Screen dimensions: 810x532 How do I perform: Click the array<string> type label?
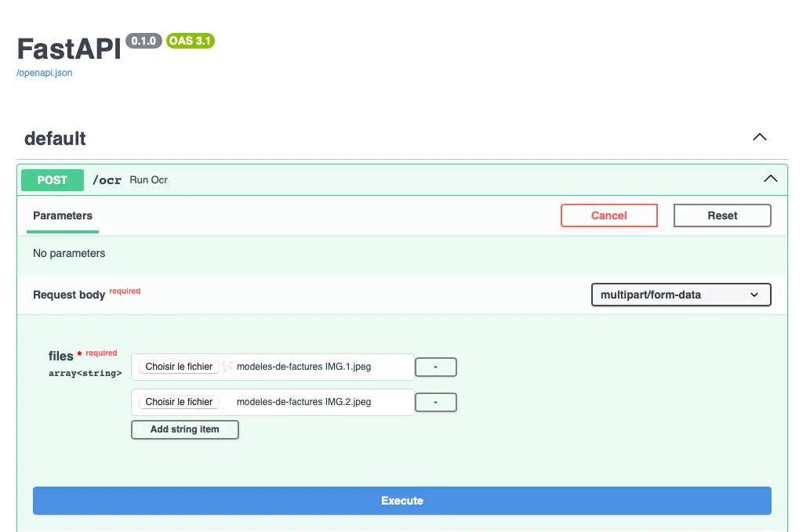point(85,373)
